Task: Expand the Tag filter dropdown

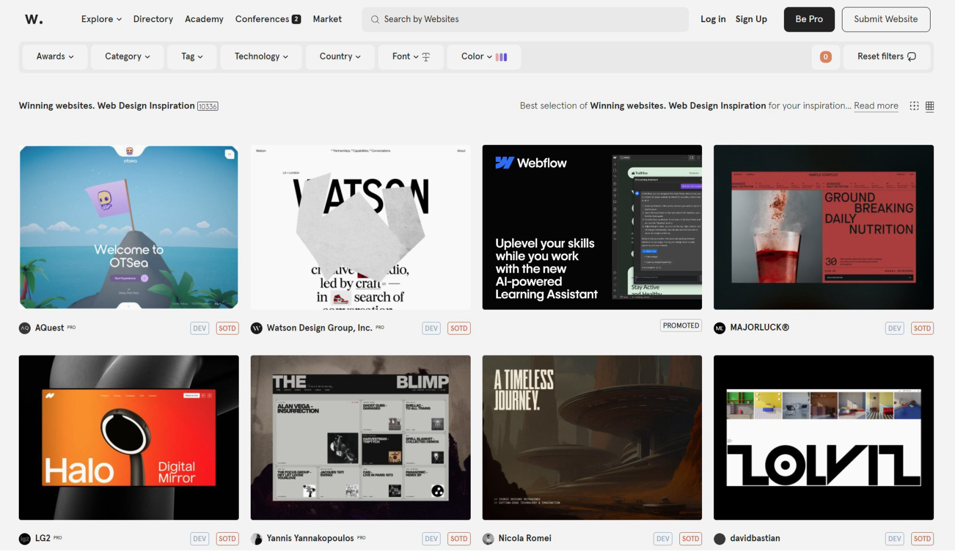Action: [x=192, y=57]
